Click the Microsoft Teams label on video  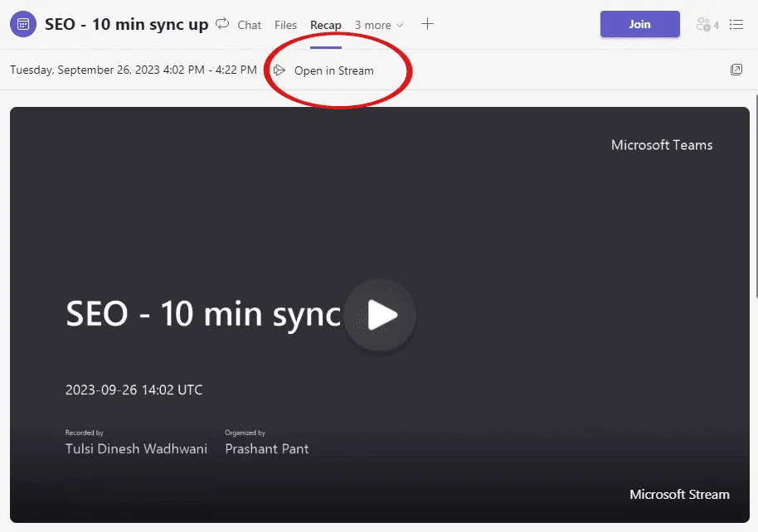pyautogui.click(x=661, y=145)
